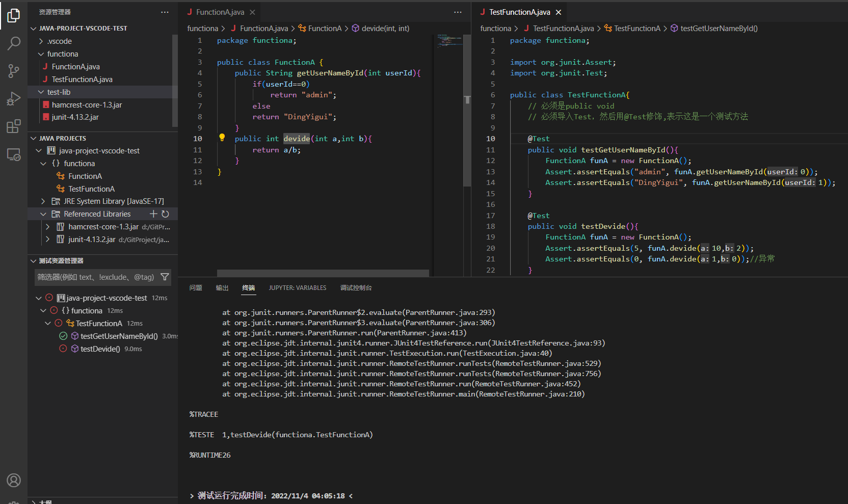This screenshot has width=848, height=504.
Task: Open the Source Control view
Action: click(x=14, y=71)
